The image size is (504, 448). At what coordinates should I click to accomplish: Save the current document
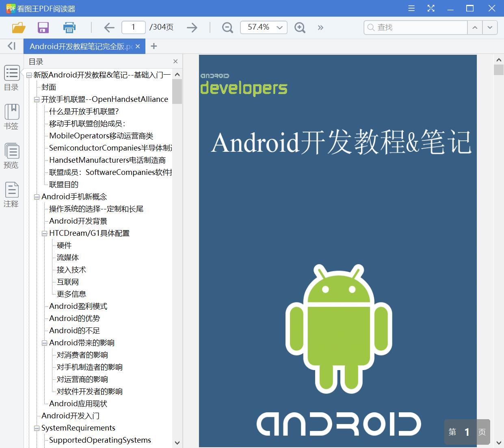(x=43, y=28)
